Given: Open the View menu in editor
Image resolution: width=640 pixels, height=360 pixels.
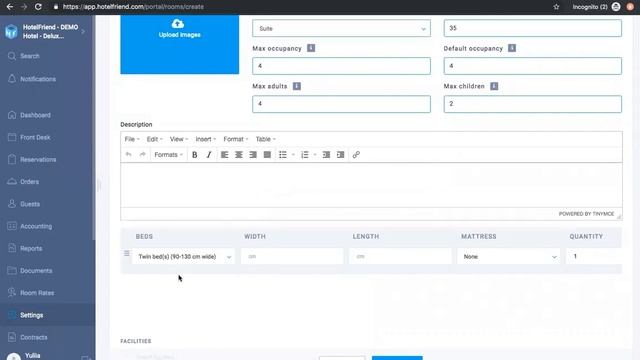Looking at the screenshot, I should pyautogui.click(x=179, y=139).
